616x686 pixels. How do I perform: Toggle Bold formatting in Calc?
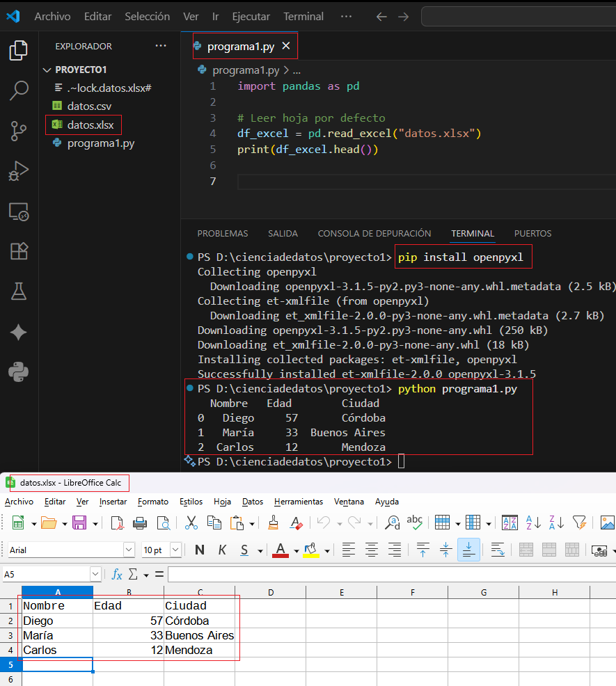coord(200,550)
